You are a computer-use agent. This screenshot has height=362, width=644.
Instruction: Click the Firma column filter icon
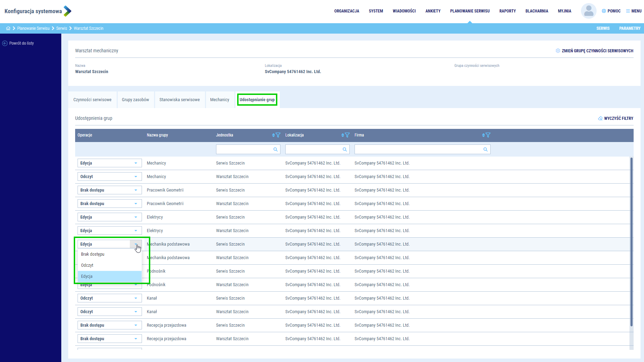488,135
